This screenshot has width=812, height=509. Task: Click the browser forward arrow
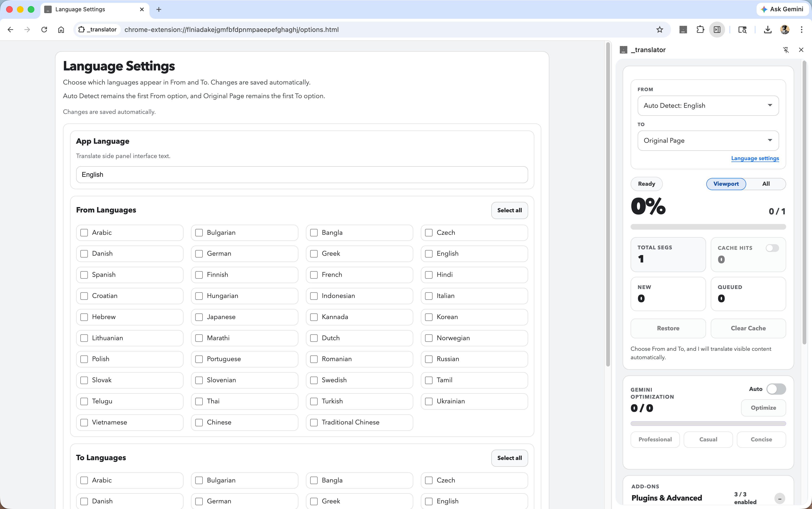coord(27,30)
